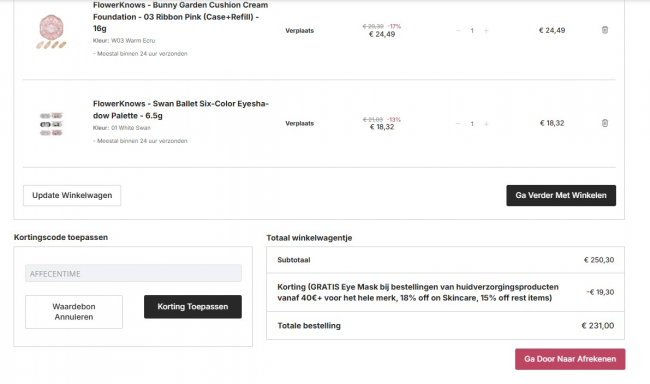Select quantity field of Eyeshadow Palette item
Image resolution: width=650 pixels, height=384 pixels.
(472, 124)
